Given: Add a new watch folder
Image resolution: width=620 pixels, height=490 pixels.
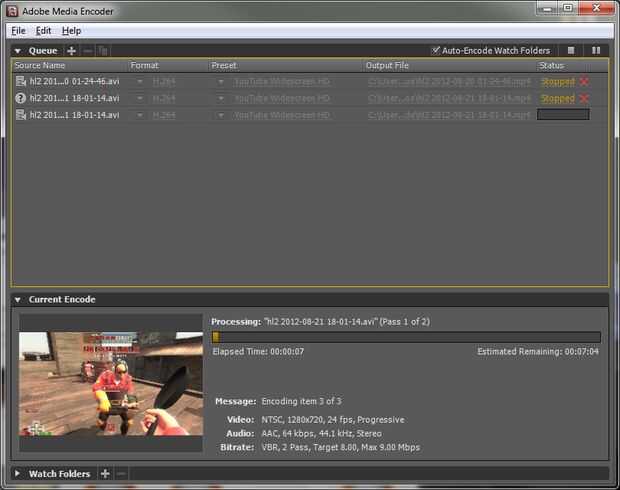Looking at the screenshot, I should [105, 473].
